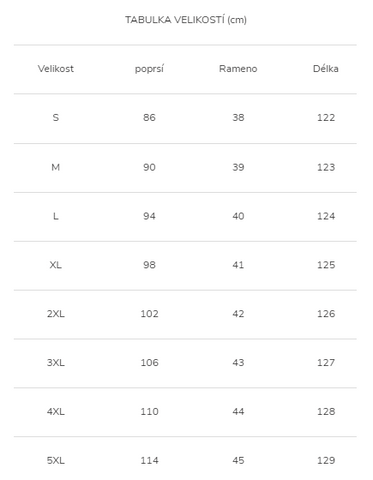Select bust value 114 in 5XL row
Image resolution: width=373 pixels, height=480 pixels.
[x=149, y=460]
